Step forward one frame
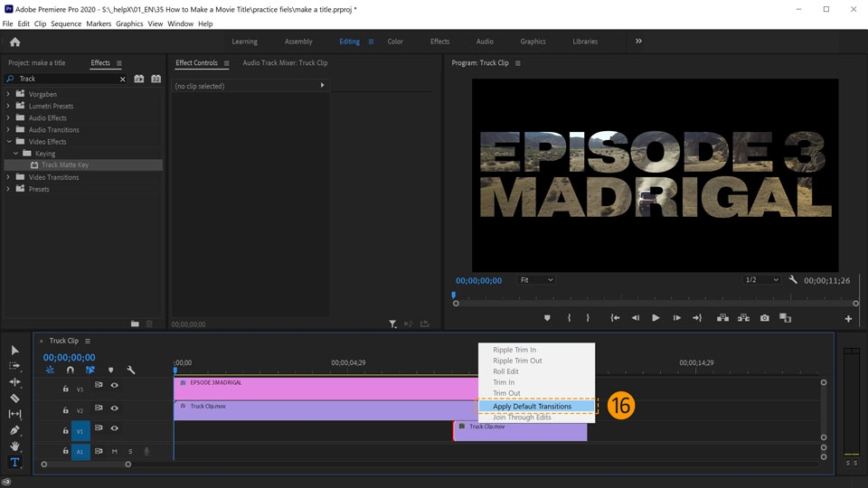Image resolution: width=868 pixels, height=488 pixels. pos(676,318)
